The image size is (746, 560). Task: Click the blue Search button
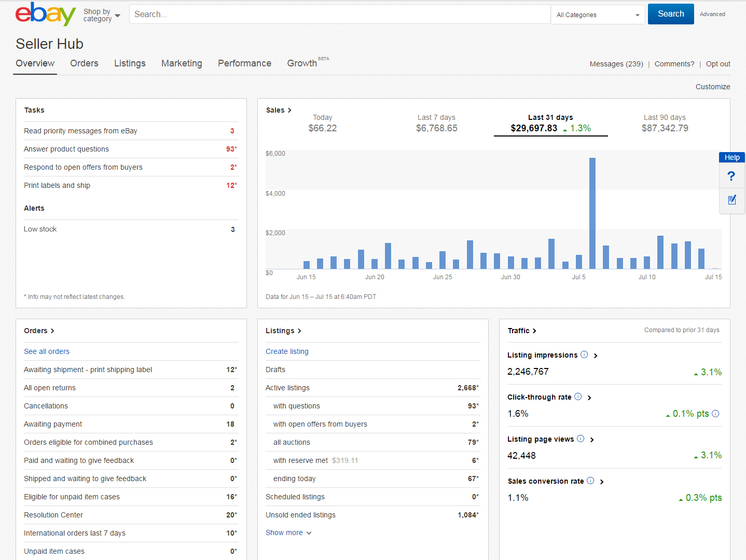671,14
